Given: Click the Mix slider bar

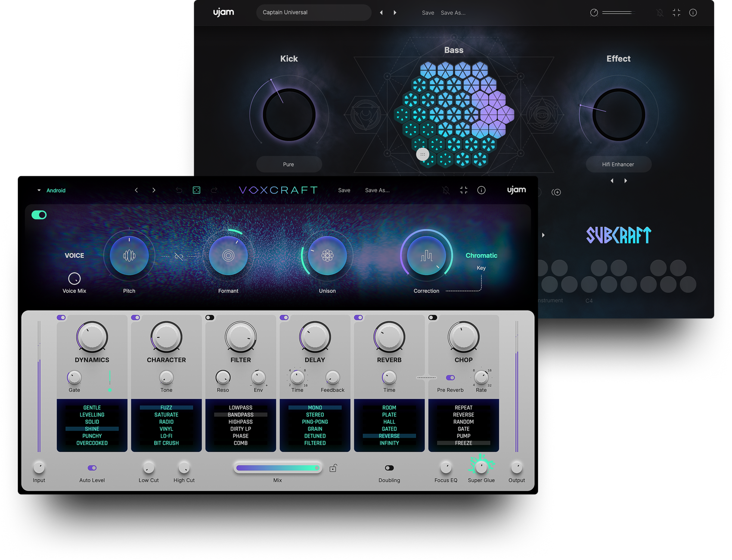Looking at the screenshot, I should [277, 468].
